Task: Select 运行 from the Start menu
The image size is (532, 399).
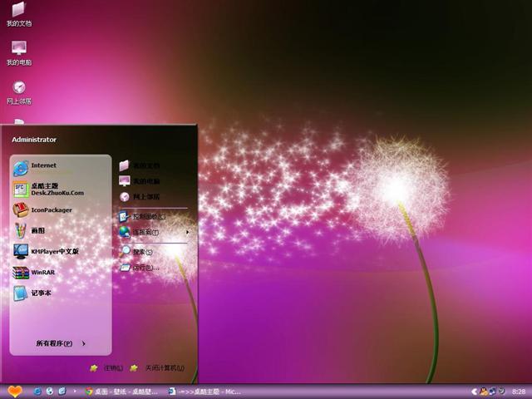Action: pyautogui.click(x=143, y=268)
